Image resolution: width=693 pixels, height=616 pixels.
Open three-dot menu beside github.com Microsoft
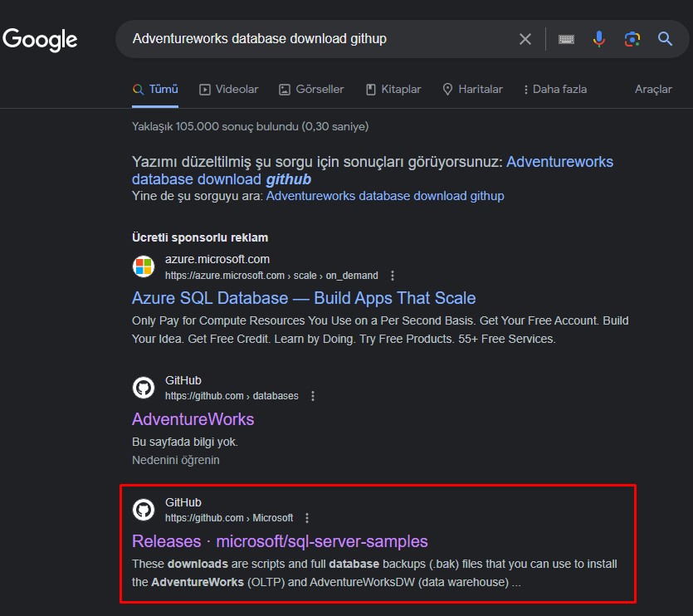pyautogui.click(x=307, y=518)
